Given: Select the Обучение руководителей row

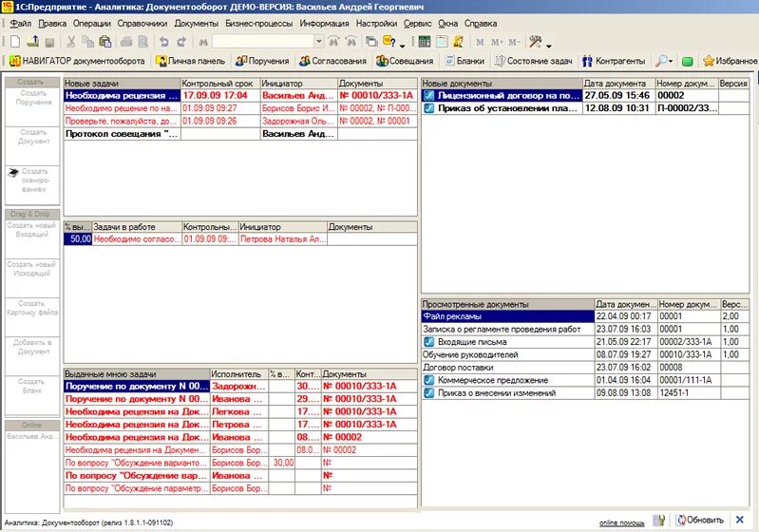Looking at the screenshot, I should tap(585, 355).
